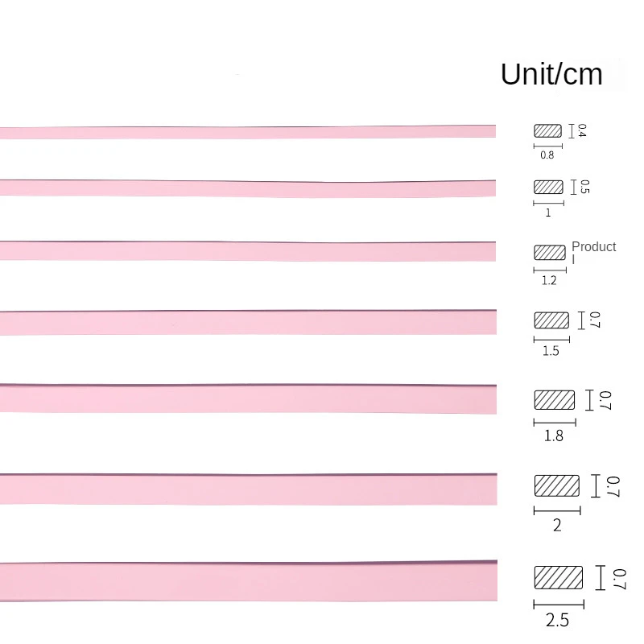This screenshot has height=644, width=644.
Task: Select the pink strip beside the 1.5 diagram
Action: coord(248,323)
